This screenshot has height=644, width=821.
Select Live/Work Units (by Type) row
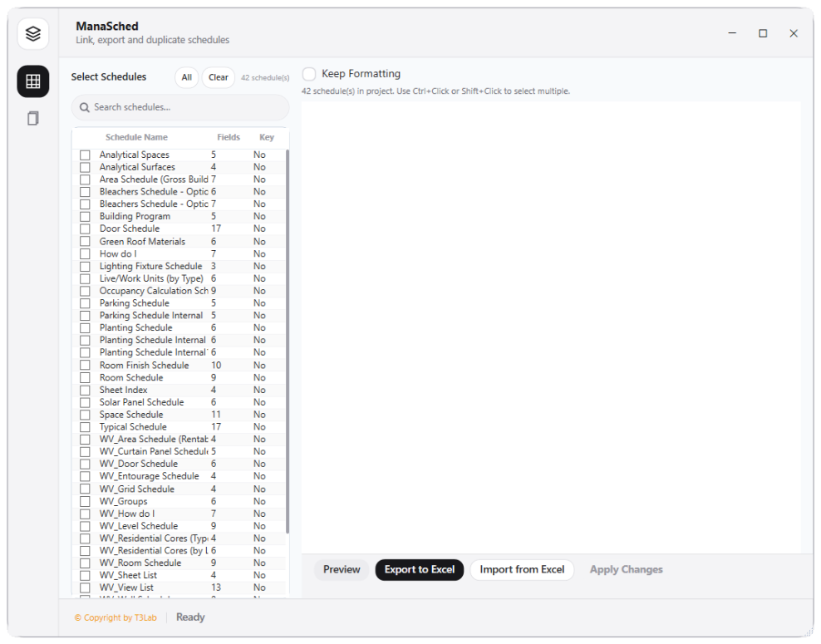pos(179,278)
